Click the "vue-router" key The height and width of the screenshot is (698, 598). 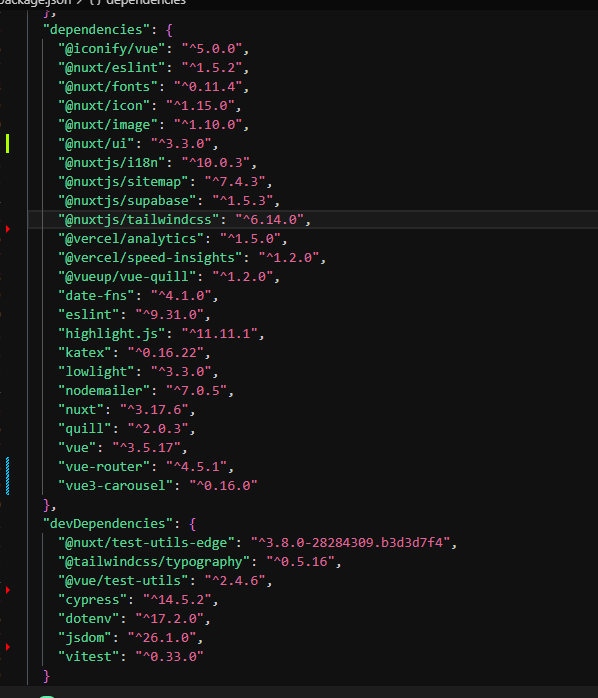(x=104, y=467)
